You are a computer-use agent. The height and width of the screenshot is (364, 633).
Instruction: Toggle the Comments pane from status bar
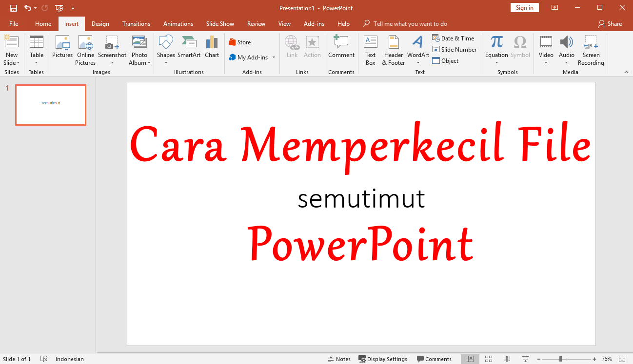tap(435, 359)
